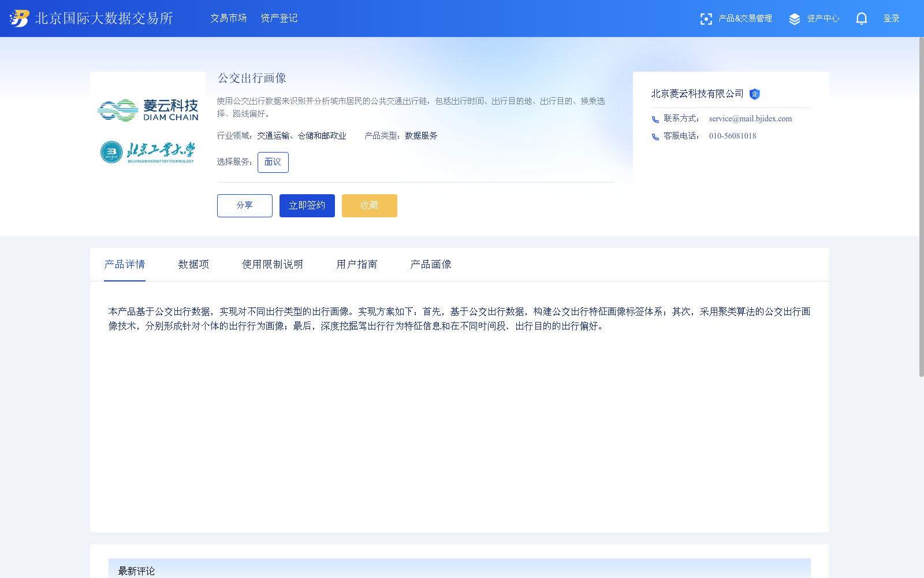Click the 菱云科技 DIAM CHAIN logo
This screenshot has height=578, width=924.
tap(148, 110)
